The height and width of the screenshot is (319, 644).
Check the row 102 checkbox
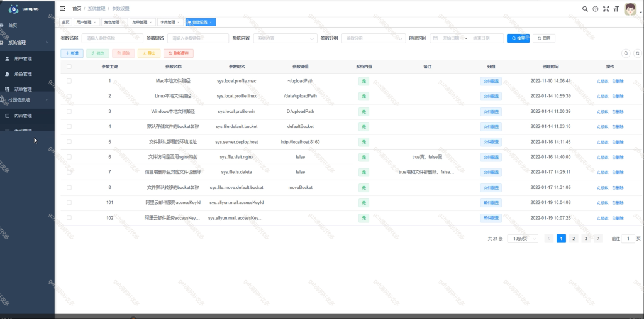(x=69, y=218)
